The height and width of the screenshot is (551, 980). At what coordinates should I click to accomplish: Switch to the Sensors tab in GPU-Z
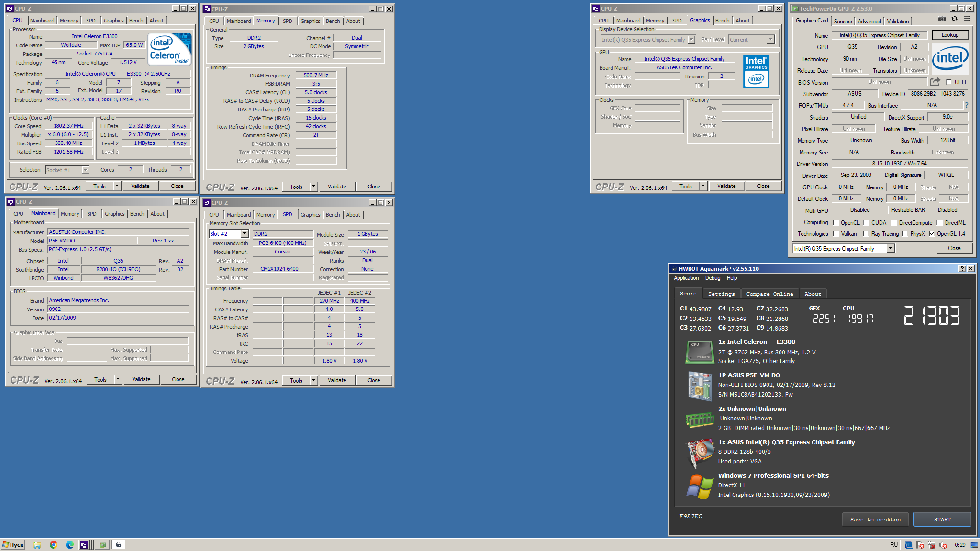tap(843, 22)
